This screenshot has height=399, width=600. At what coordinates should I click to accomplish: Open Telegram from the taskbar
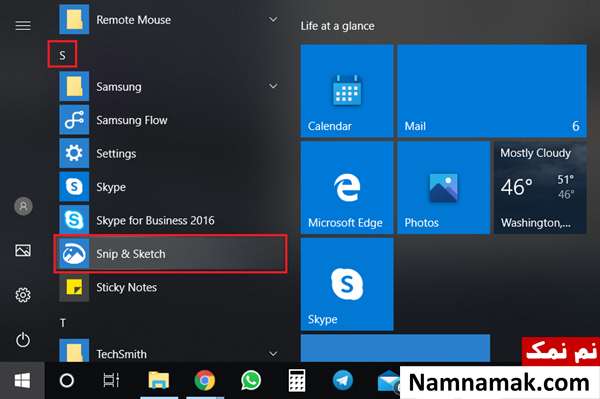pos(343,381)
